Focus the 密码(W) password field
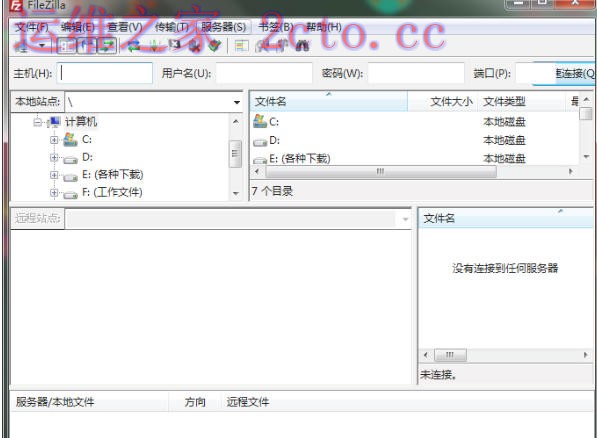The height and width of the screenshot is (438, 597). click(x=416, y=73)
